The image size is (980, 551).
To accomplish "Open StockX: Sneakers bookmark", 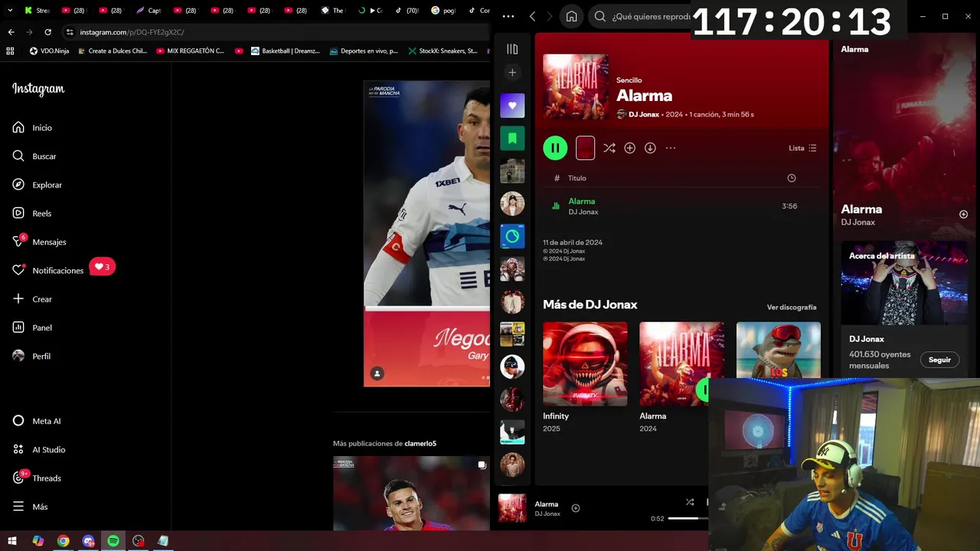I will pos(444,51).
